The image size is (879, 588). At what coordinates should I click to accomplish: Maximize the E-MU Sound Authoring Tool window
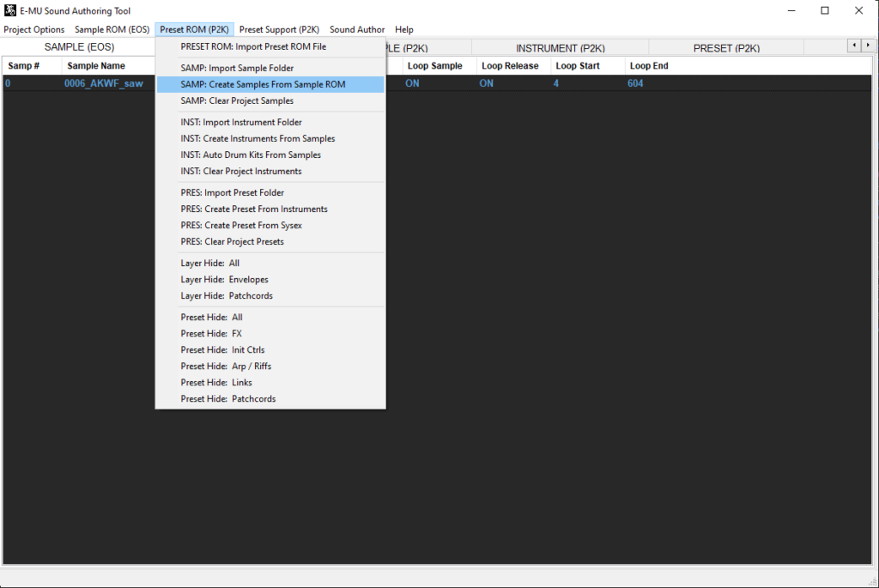[825, 10]
